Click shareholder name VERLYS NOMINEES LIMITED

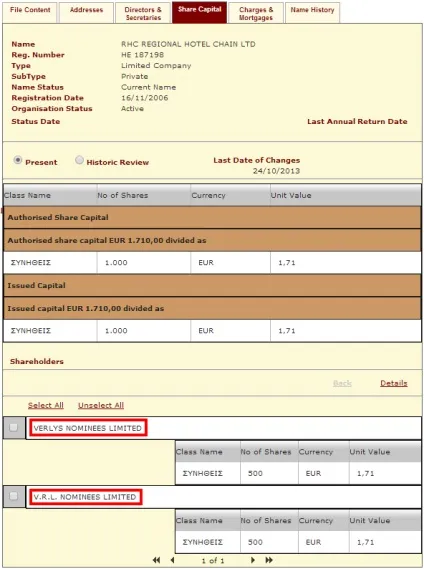click(x=88, y=428)
